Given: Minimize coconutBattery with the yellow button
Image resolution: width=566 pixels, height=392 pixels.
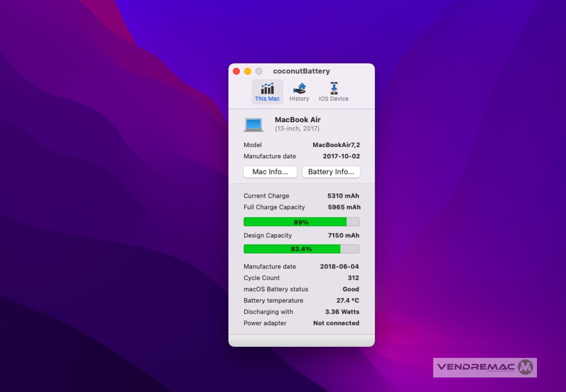Looking at the screenshot, I should 248,72.
